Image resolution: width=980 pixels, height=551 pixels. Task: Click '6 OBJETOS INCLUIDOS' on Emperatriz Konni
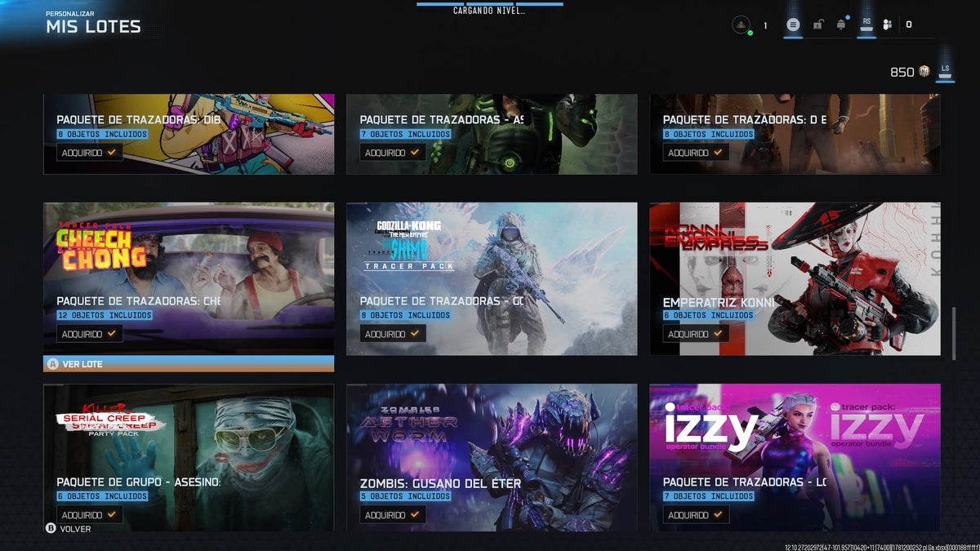click(708, 315)
